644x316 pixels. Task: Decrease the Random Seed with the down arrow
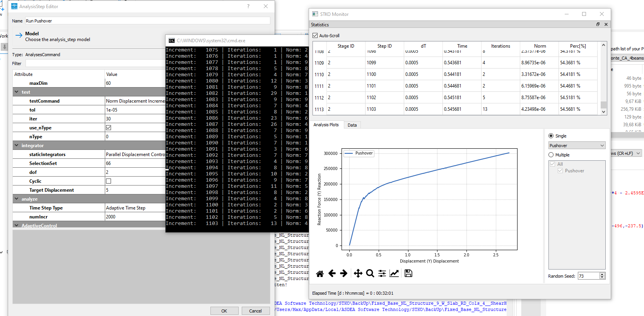click(602, 277)
